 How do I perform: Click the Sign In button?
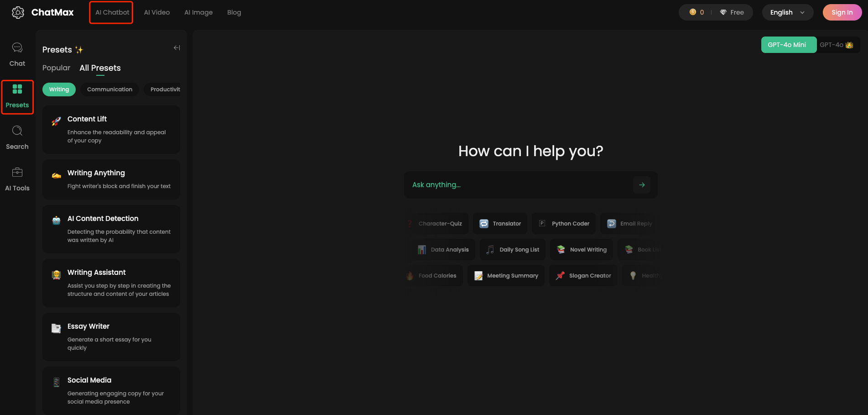[842, 12]
